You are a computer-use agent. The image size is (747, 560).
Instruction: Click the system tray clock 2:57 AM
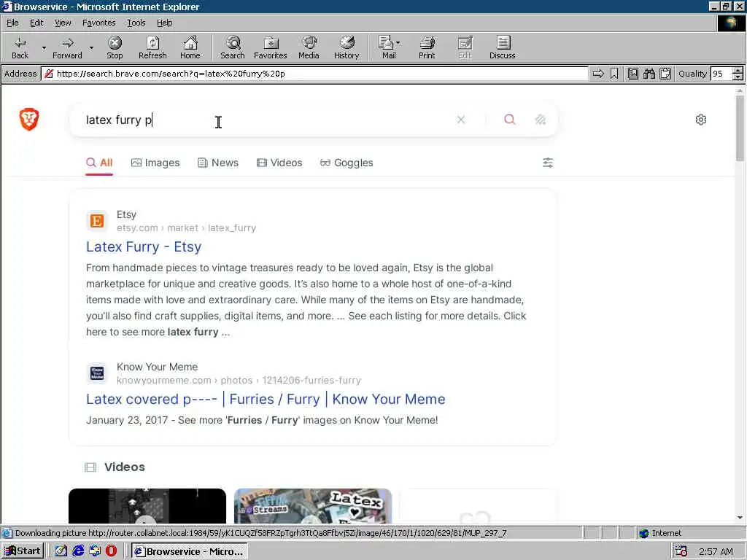pos(716,551)
